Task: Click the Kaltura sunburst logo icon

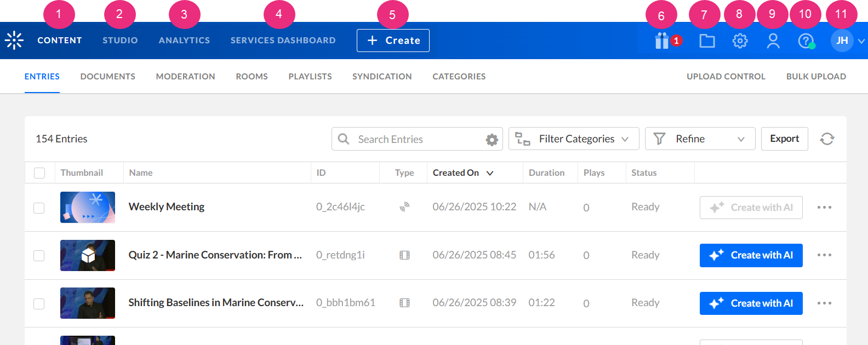Action: [x=14, y=41]
